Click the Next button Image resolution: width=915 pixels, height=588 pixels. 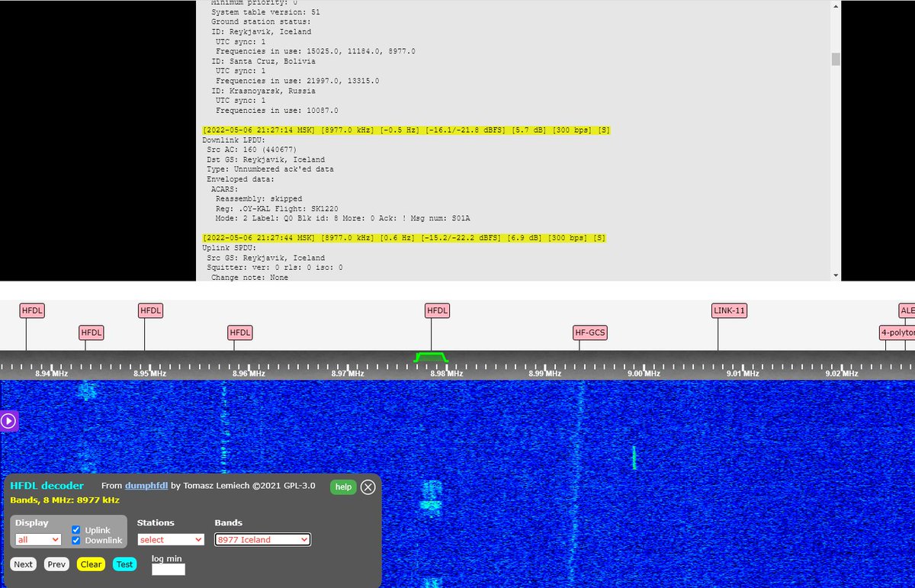pos(24,564)
